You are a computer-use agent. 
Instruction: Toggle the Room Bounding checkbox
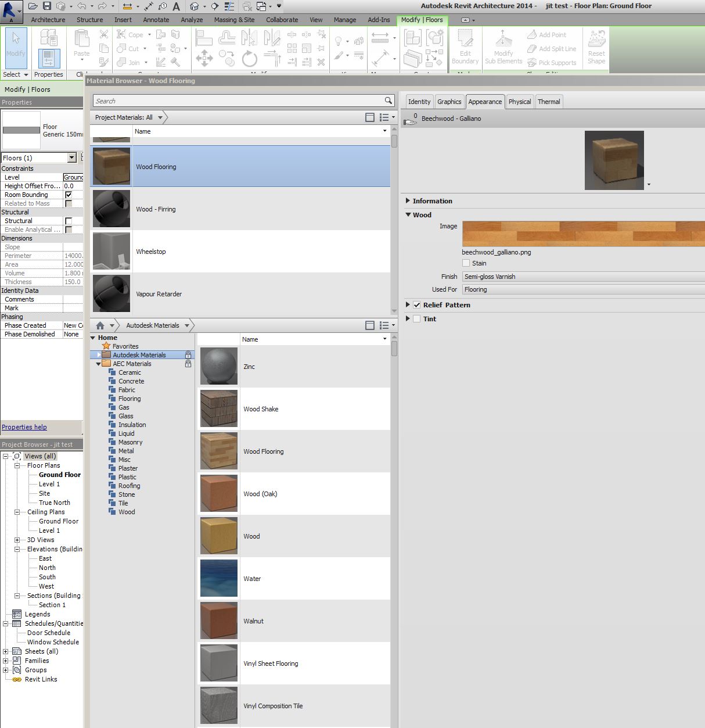(x=69, y=195)
